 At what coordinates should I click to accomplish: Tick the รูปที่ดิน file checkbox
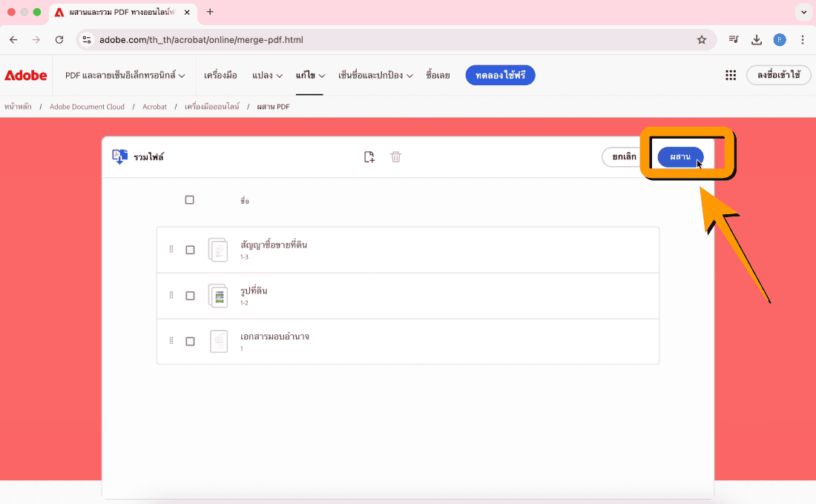click(190, 296)
